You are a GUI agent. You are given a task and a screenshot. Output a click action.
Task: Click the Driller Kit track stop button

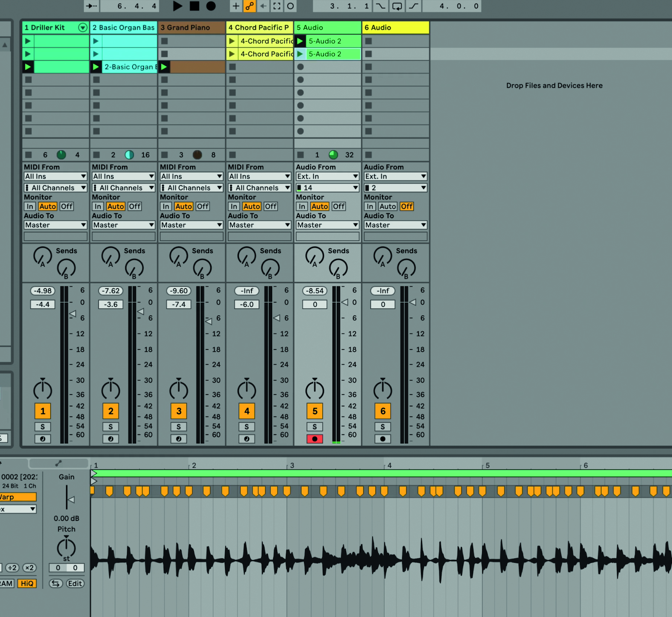pos(28,155)
